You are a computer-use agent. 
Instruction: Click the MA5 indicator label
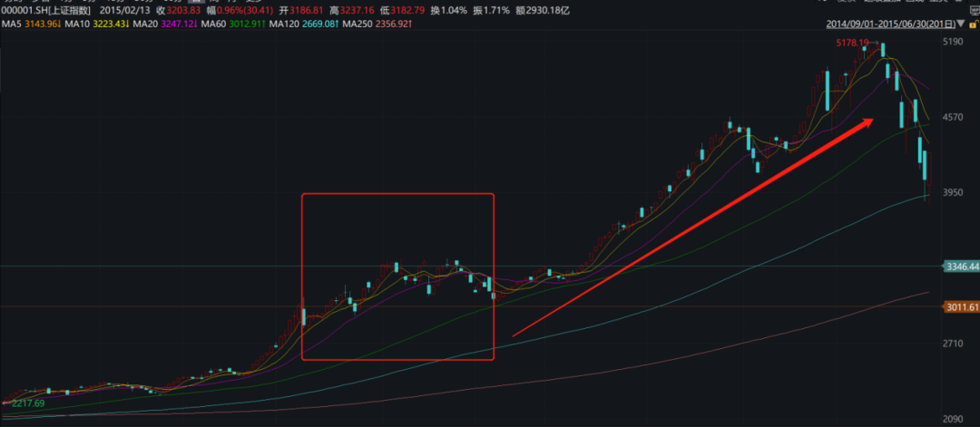(x=11, y=24)
